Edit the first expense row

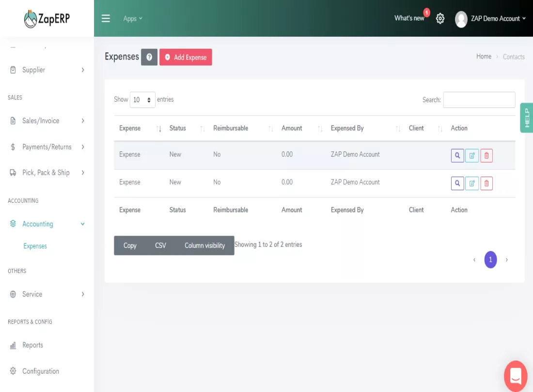[x=472, y=155]
